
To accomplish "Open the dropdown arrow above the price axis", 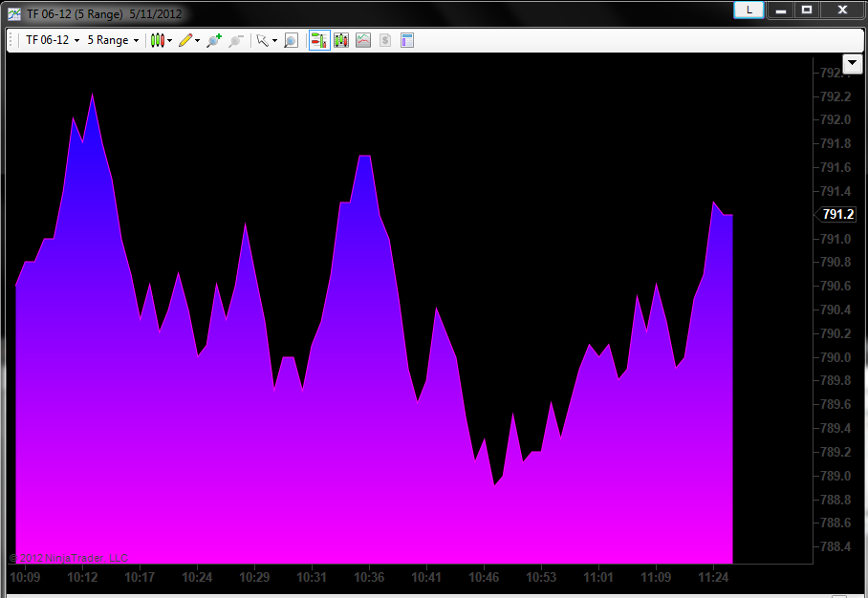I will (x=852, y=63).
